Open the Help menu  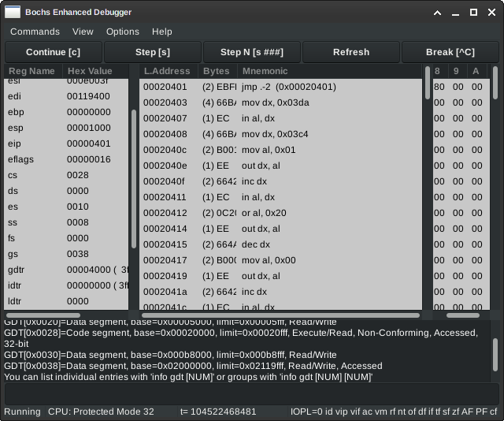click(x=162, y=32)
